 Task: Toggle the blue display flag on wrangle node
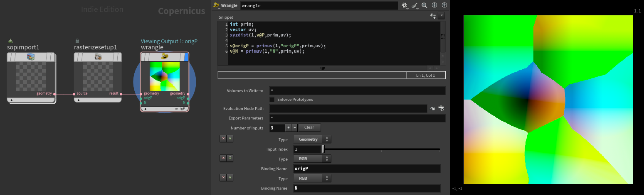186,57
